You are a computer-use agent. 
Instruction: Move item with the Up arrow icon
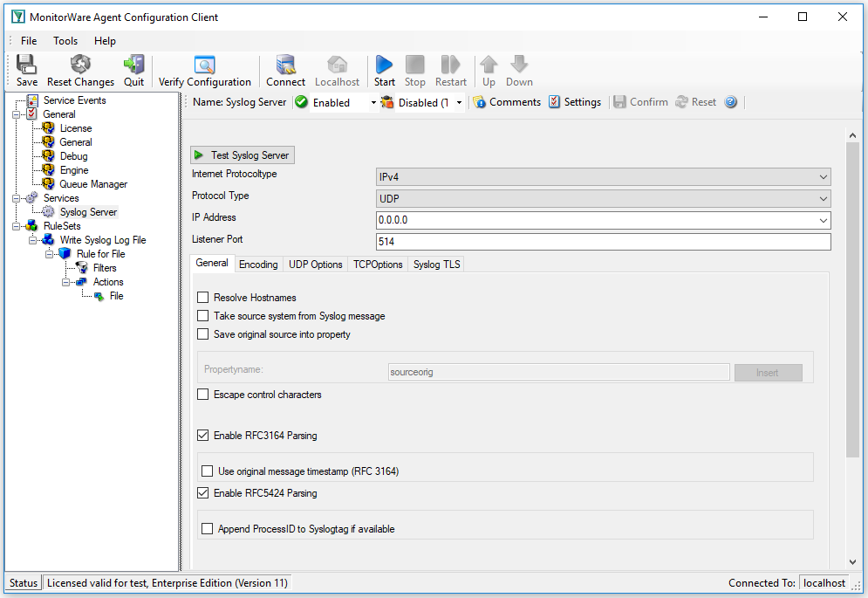pos(489,65)
